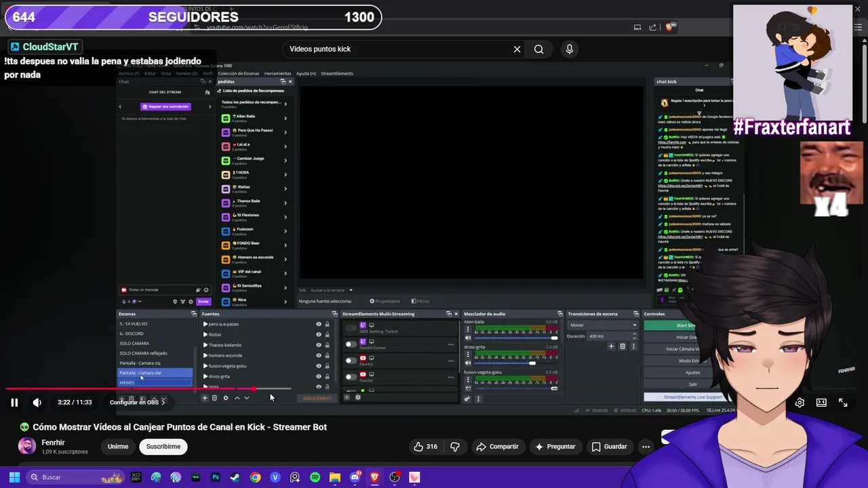Open Steam from the taskbar
Screen dimensions: 868x488
[235, 477]
